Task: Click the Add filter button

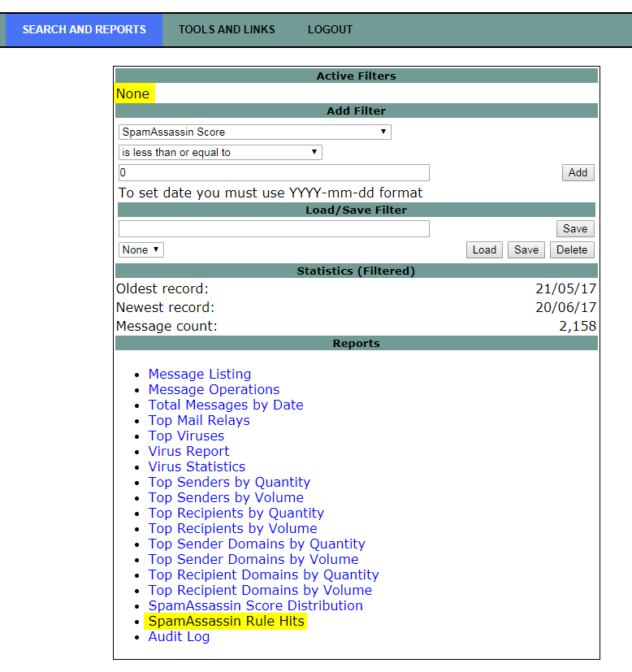Action: [578, 173]
